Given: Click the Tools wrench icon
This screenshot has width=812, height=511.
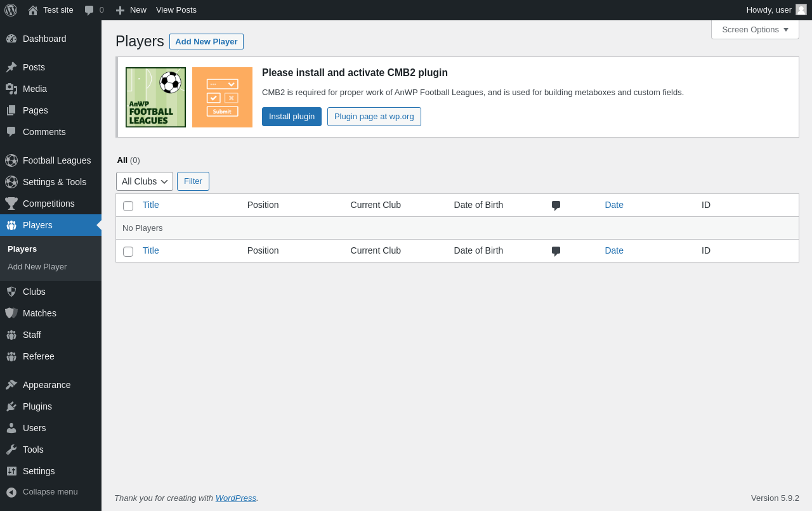Looking at the screenshot, I should pyautogui.click(x=11, y=450).
